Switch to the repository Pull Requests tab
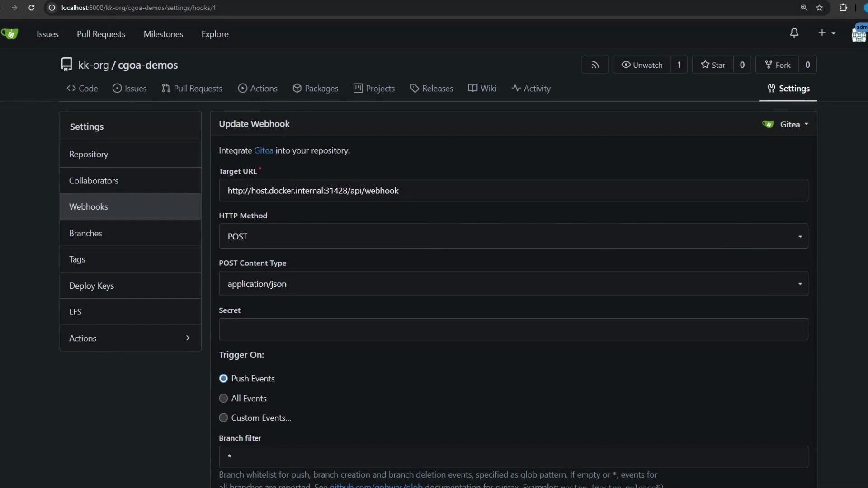 [192, 89]
